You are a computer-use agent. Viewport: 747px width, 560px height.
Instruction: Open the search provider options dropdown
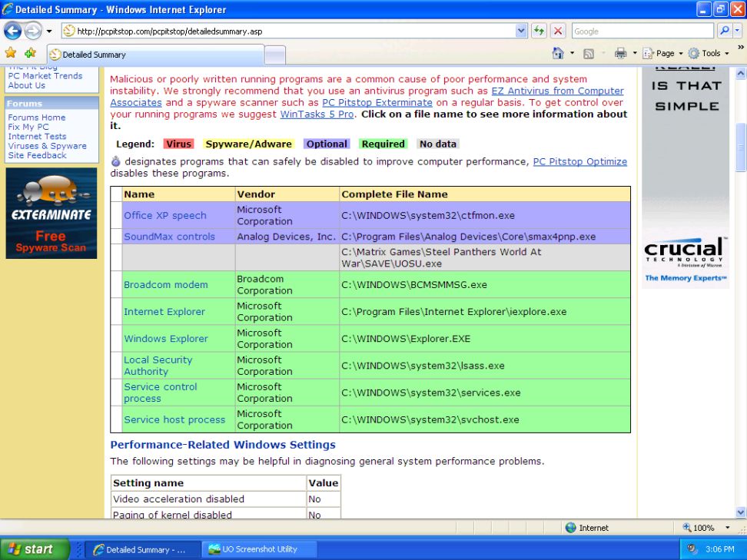(738, 31)
